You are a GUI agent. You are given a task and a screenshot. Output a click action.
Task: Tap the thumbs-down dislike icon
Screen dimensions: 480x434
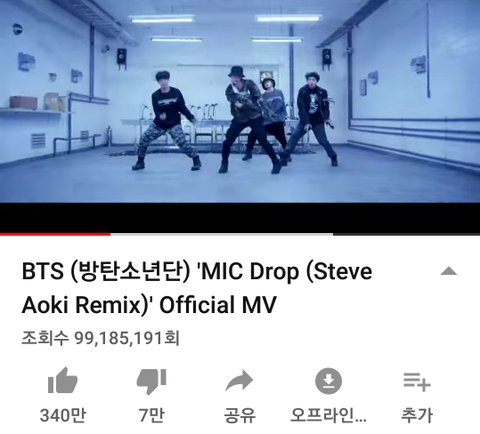(x=151, y=382)
